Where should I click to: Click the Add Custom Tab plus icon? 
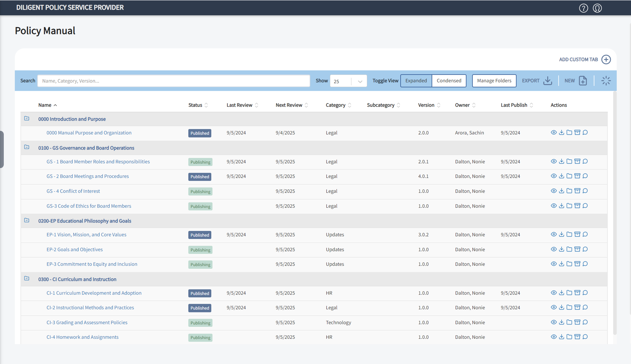tap(606, 59)
